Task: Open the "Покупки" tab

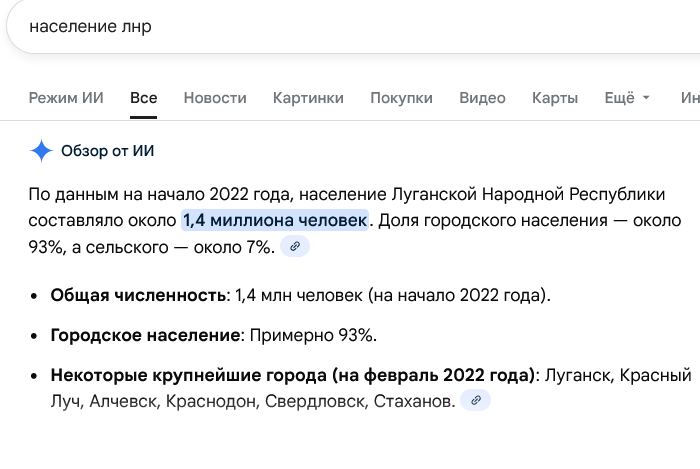Action: click(x=401, y=98)
